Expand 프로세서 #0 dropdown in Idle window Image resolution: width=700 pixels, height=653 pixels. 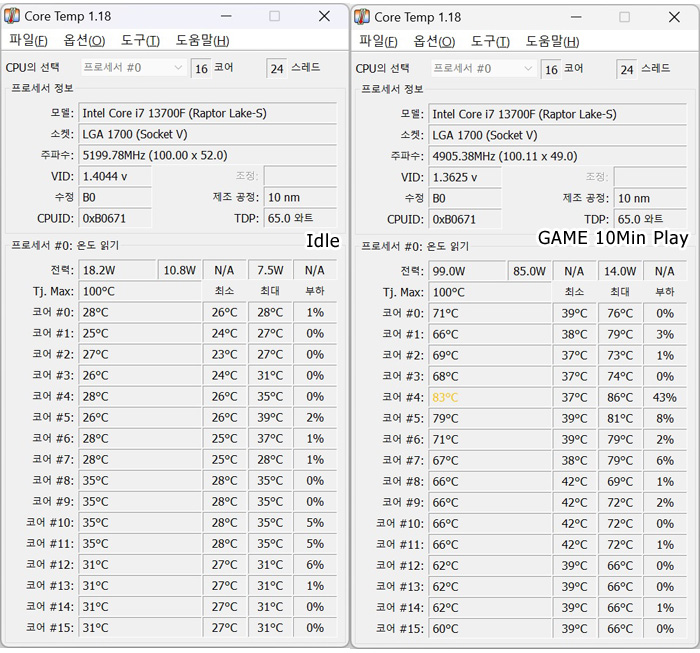pyautogui.click(x=133, y=68)
